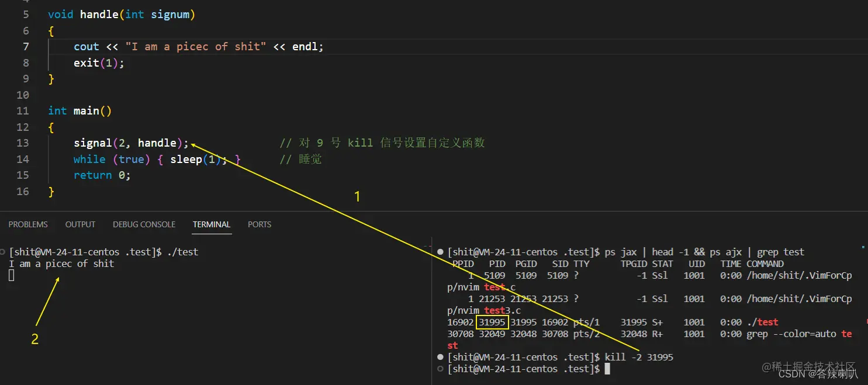Click the kill-signal comment on line 13

382,143
